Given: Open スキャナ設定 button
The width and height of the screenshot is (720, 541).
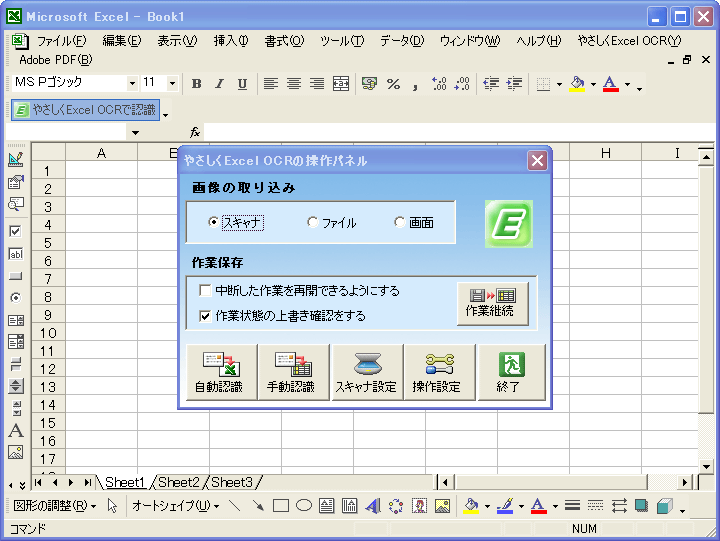Looking at the screenshot, I should pos(367,372).
